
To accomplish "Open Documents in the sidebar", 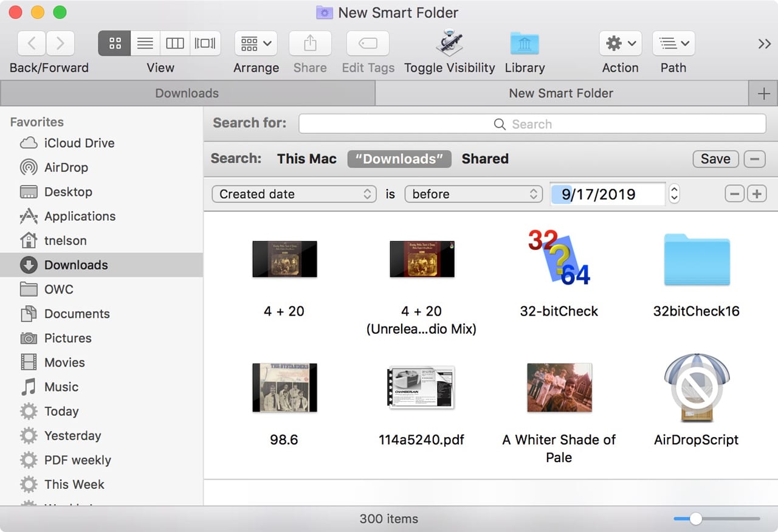I will pos(102,314).
